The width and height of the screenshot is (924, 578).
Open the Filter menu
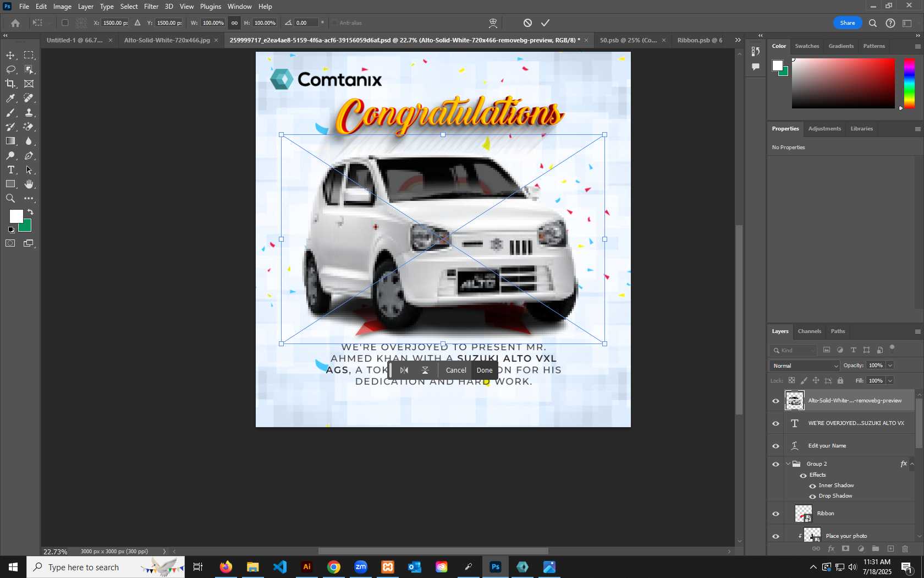point(151,7)
